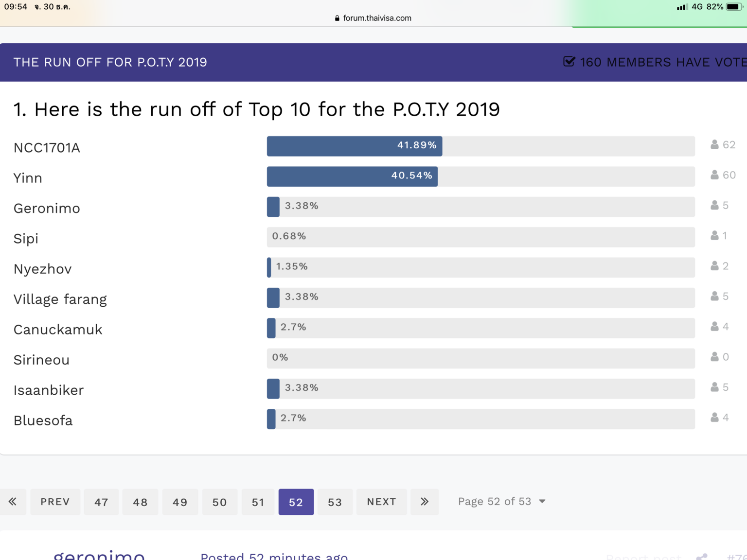Click the PREV page button
747x560 pixels.
(x=55, y=502)
